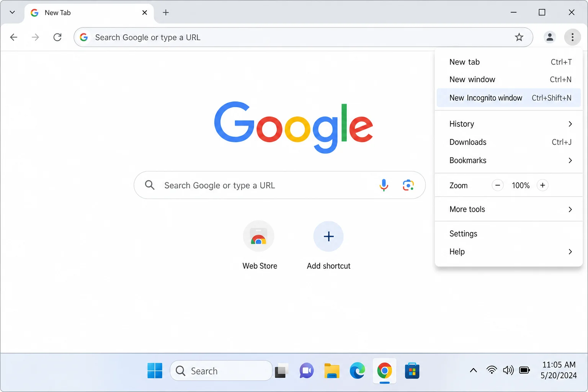Start voice search with microphone icon
588x392 pixels.
click(384, 185)
